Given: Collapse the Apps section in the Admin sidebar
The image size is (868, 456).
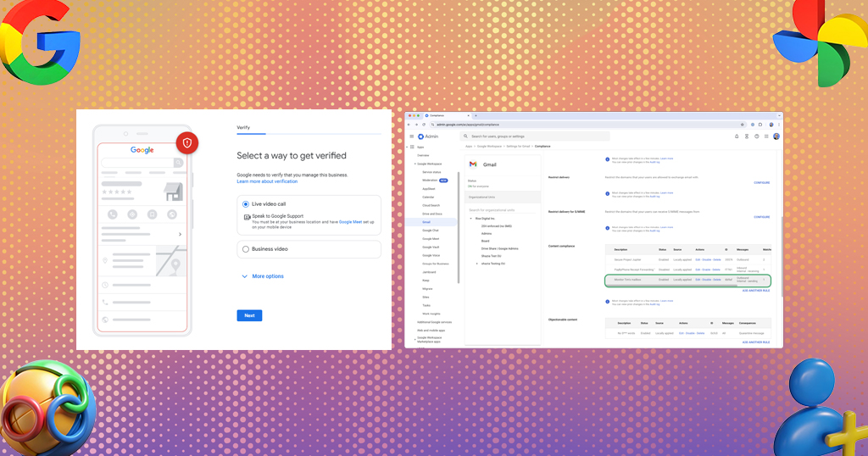Looking at the screenshot, I should [407, 147].
